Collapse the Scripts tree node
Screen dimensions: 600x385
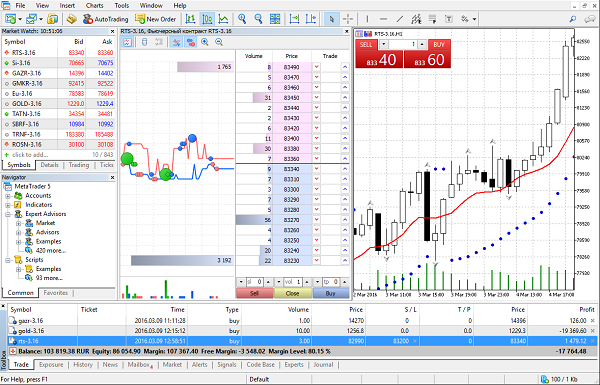pos(8,260)
